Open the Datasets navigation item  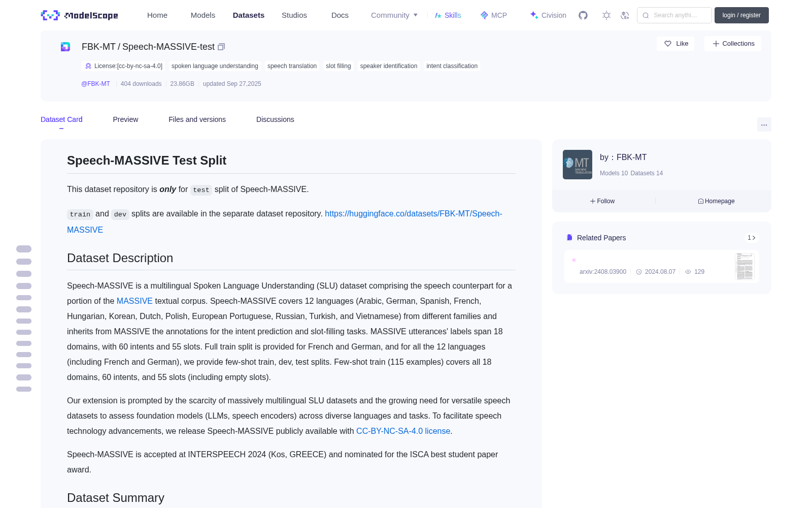click(249, 15)
